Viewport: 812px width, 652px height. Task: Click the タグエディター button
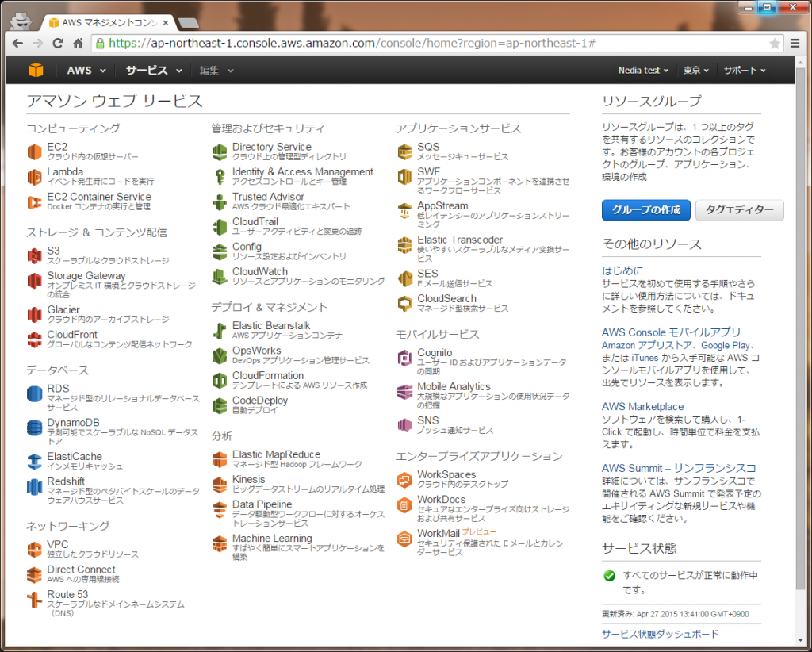coord(739,209)
